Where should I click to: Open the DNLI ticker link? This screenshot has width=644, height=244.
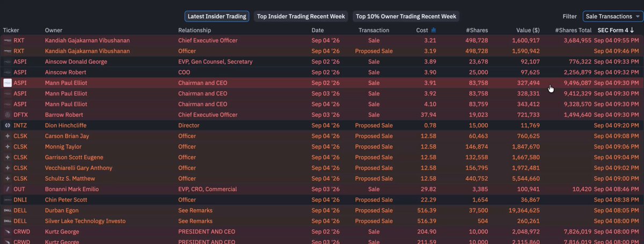pyautogui.click(x=20, y=200)
